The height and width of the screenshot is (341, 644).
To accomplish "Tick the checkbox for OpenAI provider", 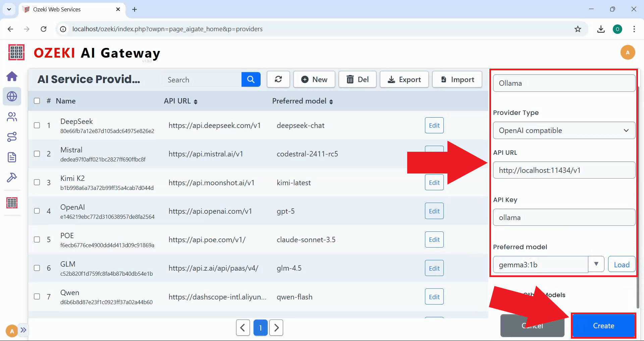I will click(37, 211).
